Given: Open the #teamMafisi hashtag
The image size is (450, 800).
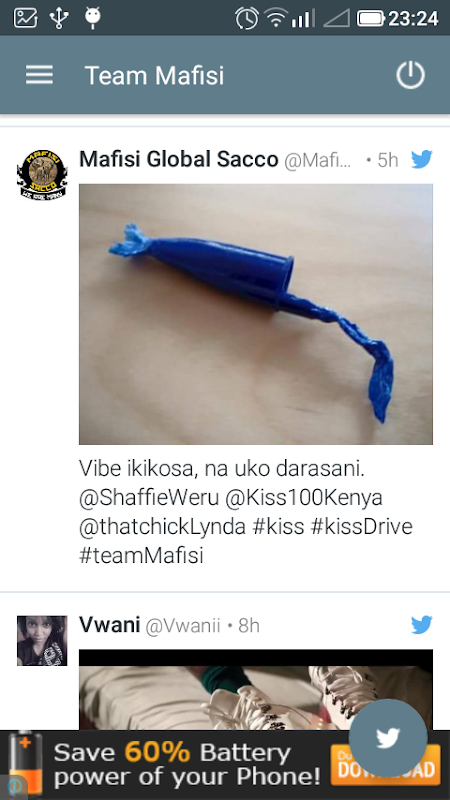Looking at the screenshot, I should [141, 556].
